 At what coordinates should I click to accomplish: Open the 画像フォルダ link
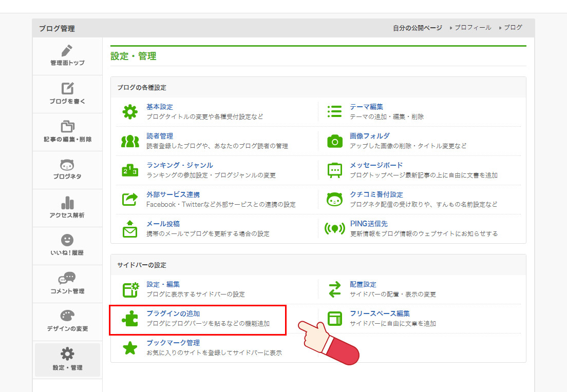(370, 136)
